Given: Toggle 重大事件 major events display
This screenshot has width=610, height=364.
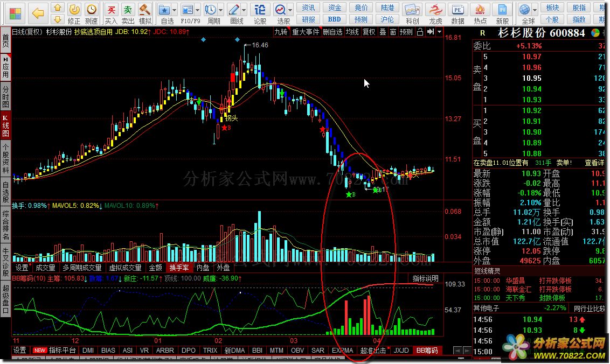Looking at the screenshot, I should click(x=306, y=32).
